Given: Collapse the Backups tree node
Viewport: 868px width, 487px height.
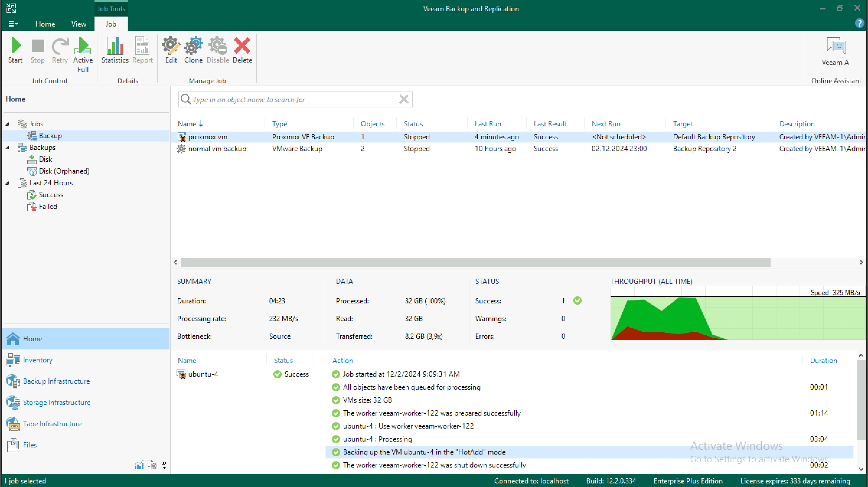Looking at the screenshot, I should (x=7, y=148).
